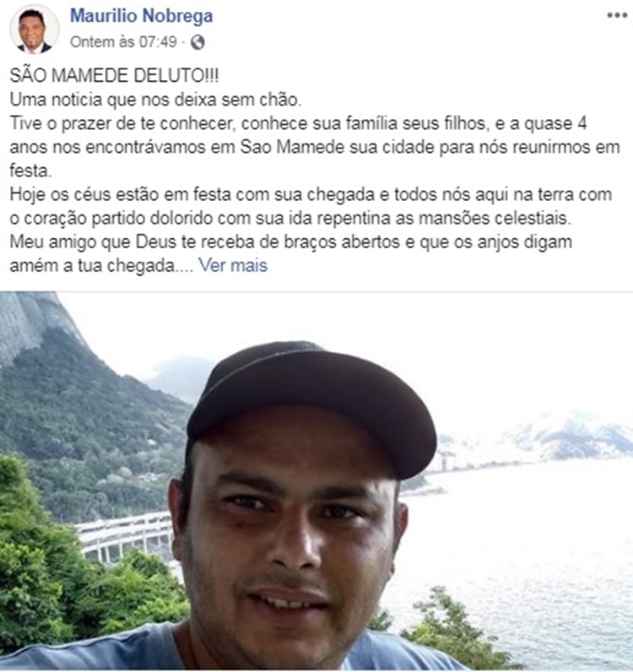This screenshot has height=672, width=633.
Task: Click the Maurilio Nobrega name link
Action: [x=142, y=16]
